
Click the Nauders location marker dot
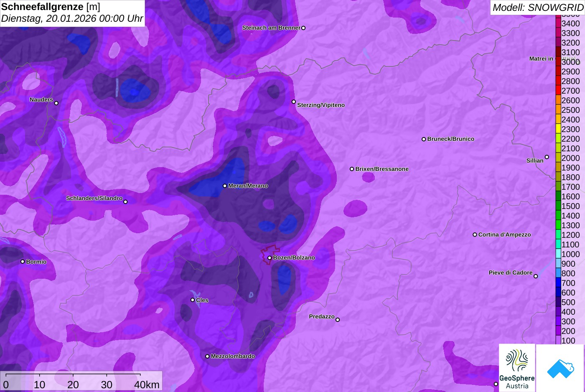point(56,103)
